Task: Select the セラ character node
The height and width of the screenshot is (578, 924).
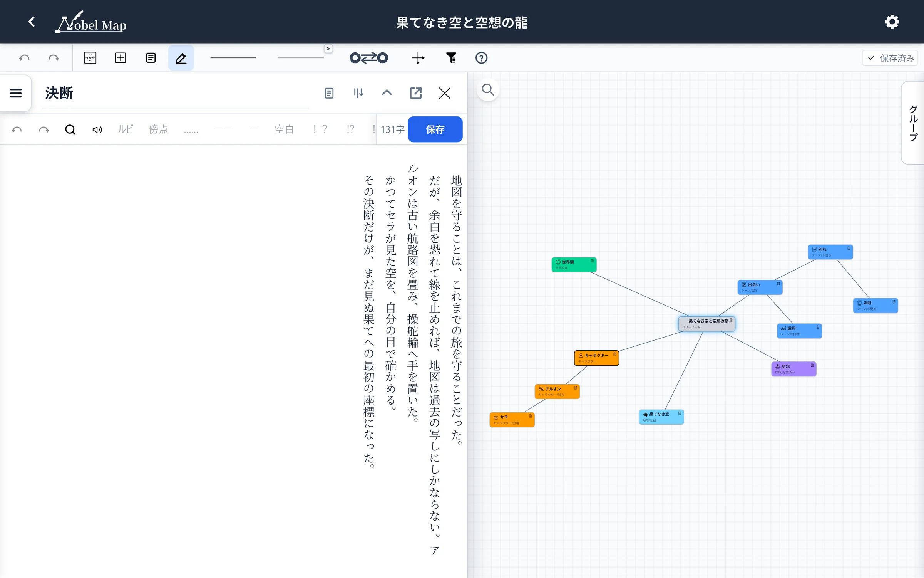Action: click(x=512, y=420)
